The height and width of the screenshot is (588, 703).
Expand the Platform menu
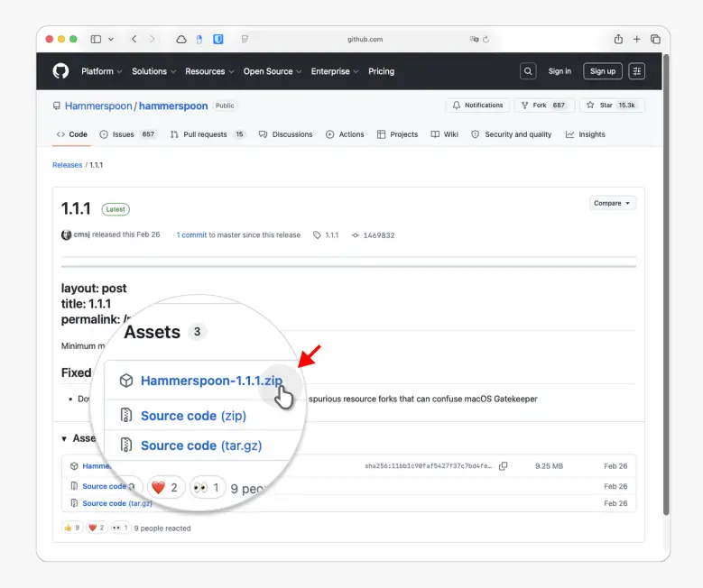[101, 71]
